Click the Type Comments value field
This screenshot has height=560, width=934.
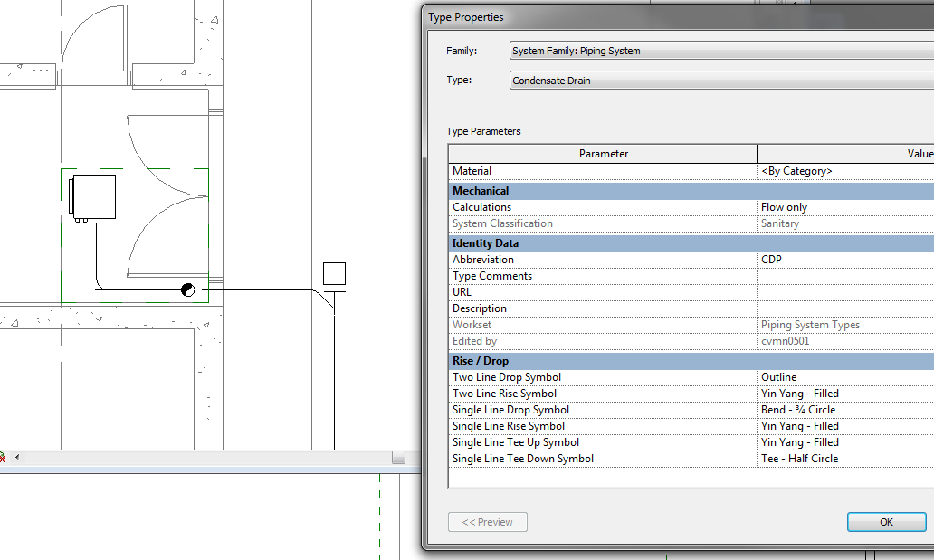pyautogui.click(x=844, y=276)
